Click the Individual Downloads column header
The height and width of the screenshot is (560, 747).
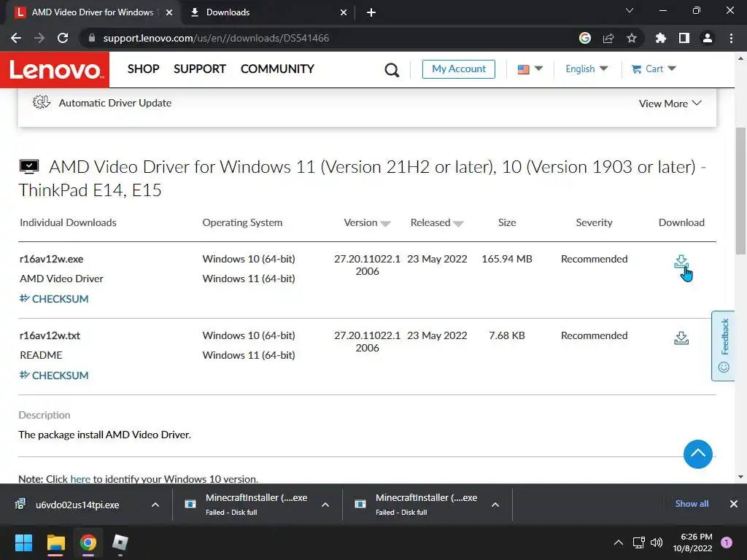click(68, 222)
